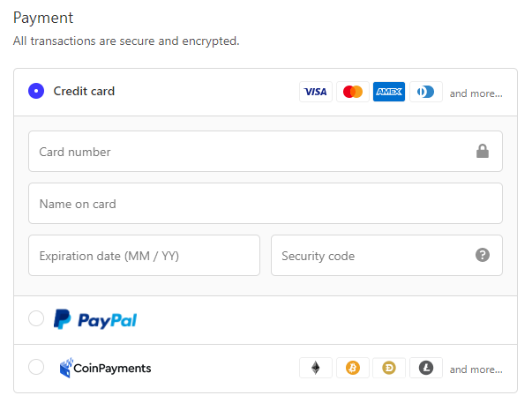
Task: Click the PayPal logo
Action: click(x=95, y=320)
